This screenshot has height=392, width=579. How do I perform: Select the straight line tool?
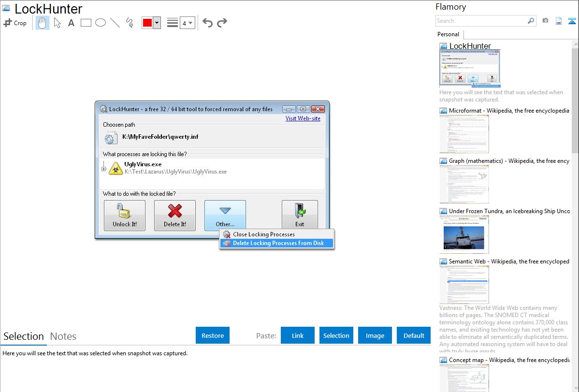115,23
